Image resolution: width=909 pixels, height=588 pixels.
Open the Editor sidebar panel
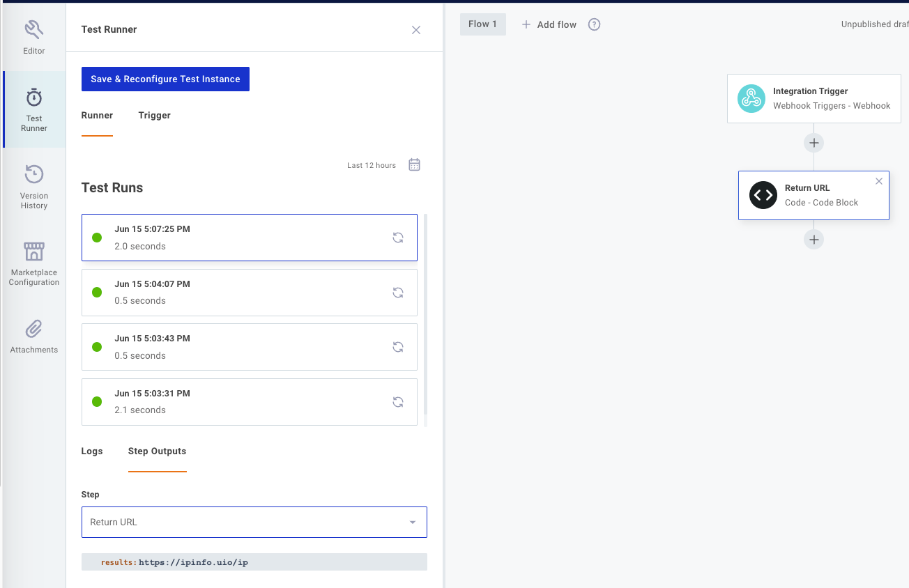coord(33,38)
